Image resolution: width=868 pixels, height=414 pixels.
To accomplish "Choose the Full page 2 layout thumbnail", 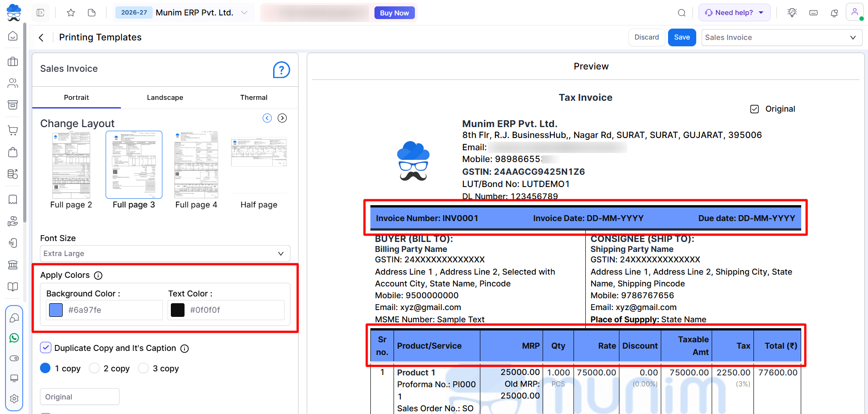I will (x=71, y=165).
